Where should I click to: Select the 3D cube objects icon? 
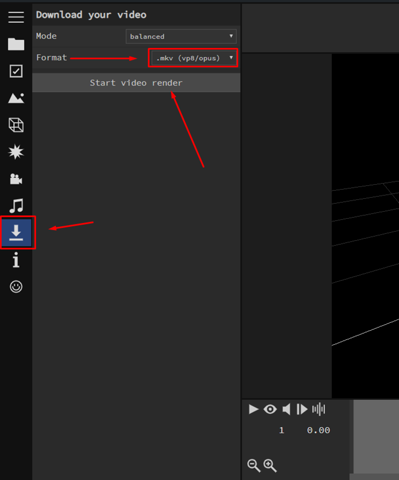click(16, 125)
